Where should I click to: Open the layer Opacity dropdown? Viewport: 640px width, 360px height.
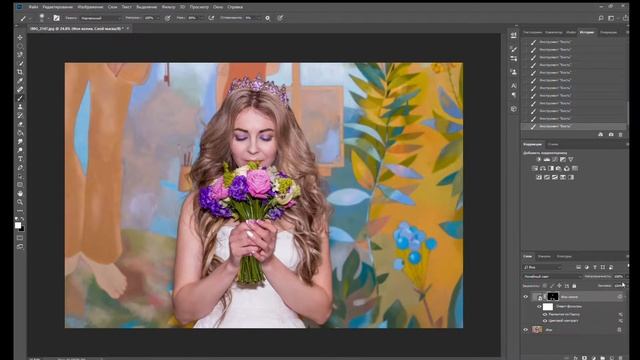click(627, 276)
